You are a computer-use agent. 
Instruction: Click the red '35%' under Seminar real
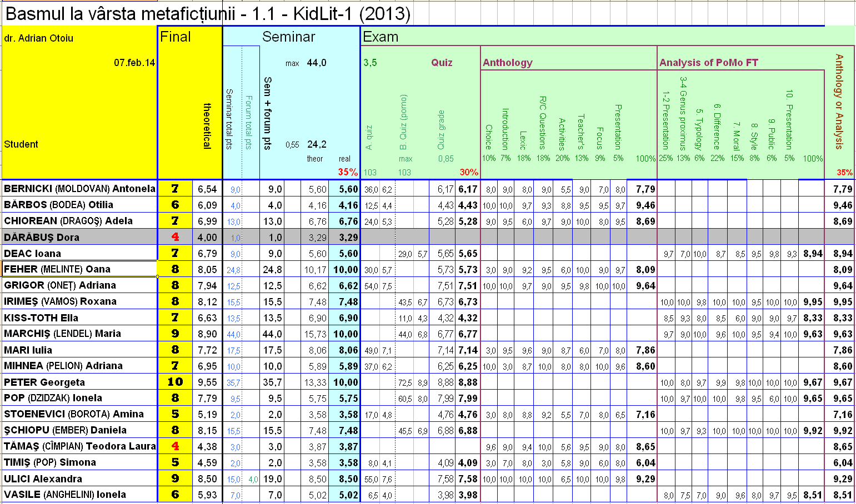coord(348,172)
